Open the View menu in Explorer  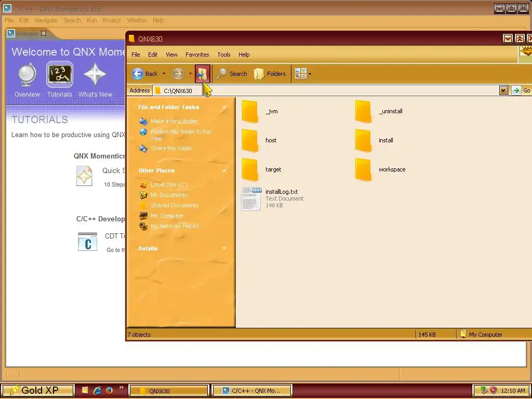(171, 55)
